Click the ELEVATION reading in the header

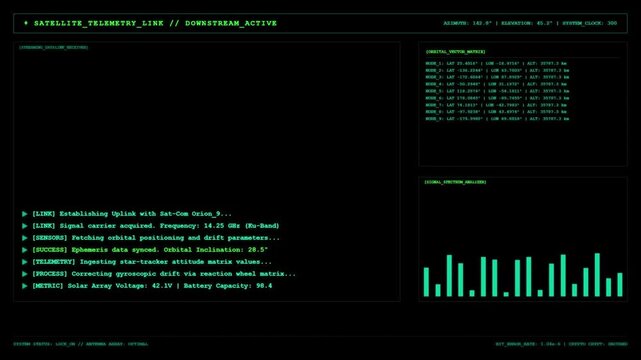(527, 23)
